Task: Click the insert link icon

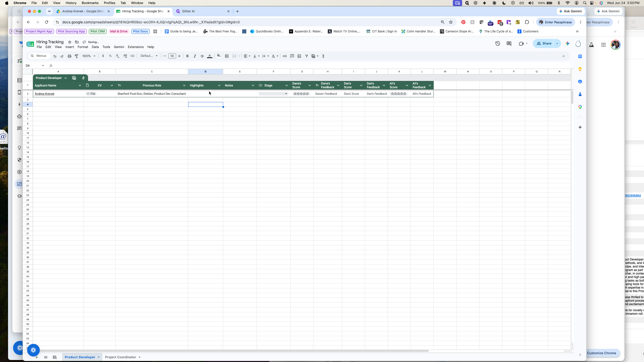Action: [x=285, y=56]
